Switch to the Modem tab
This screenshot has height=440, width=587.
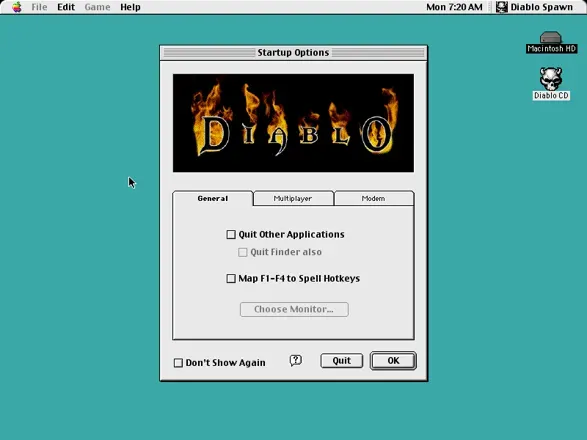(374, 198)
